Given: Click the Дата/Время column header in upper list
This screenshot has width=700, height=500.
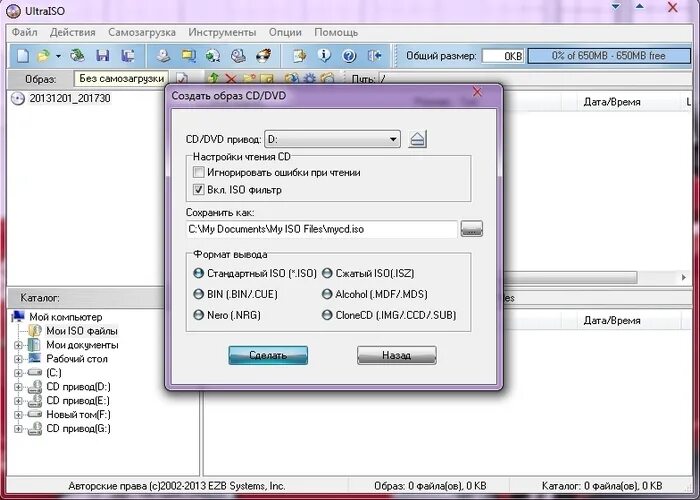Looking at the screenshot, I should (612, 102).
